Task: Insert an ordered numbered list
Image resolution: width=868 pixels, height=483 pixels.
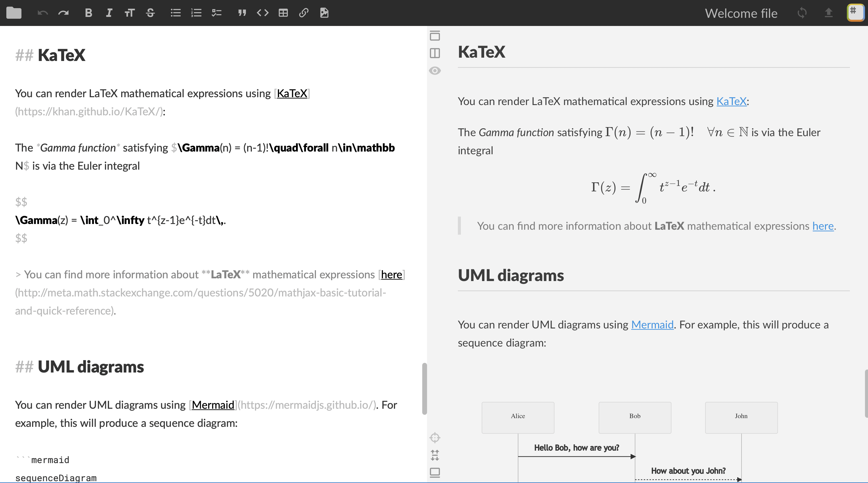Action: click(x=196, y=13)
